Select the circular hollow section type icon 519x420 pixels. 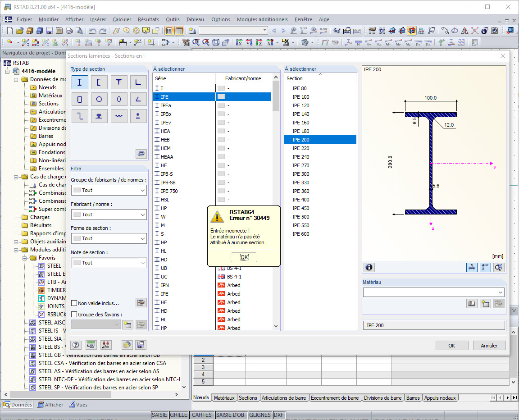coord(99,99)
